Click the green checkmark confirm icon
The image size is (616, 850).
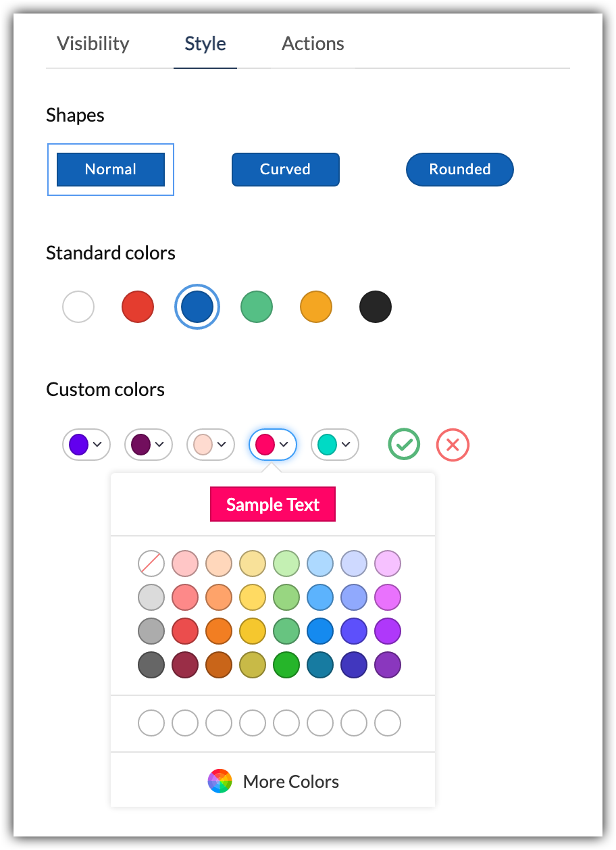pyautogui.click(x=404, y=445)
